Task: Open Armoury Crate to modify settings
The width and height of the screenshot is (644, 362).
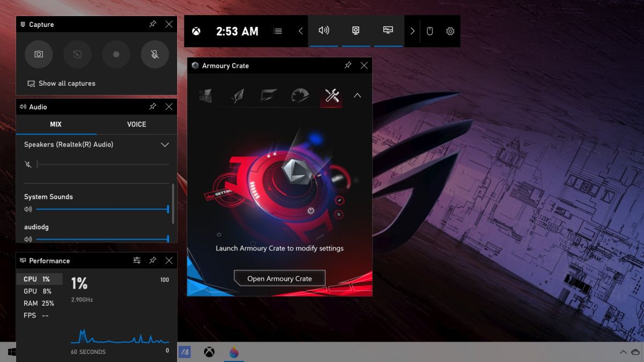Action: [x=279, y=278]
